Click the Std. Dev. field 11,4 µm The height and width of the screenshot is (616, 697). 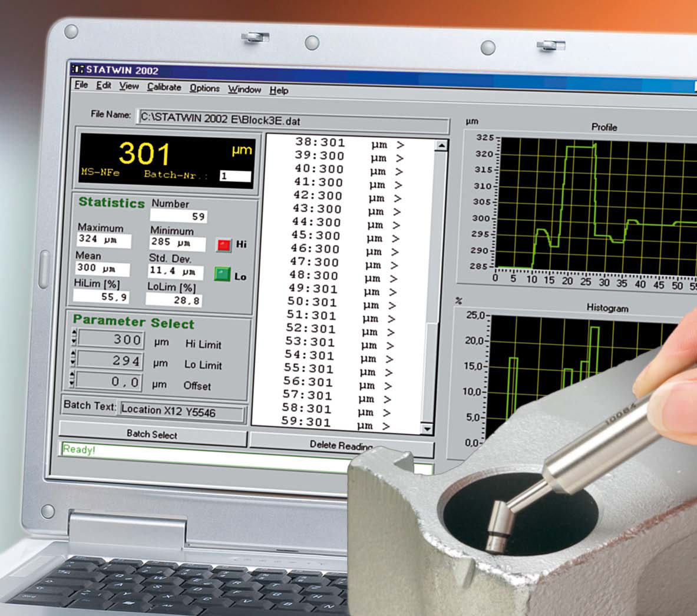[176, 271]
